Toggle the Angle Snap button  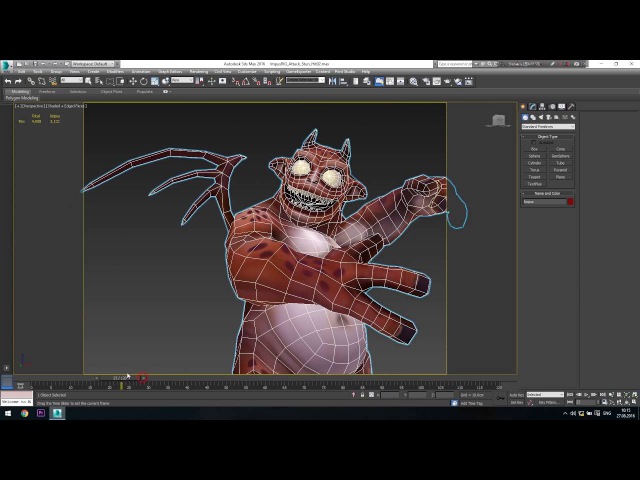coord(246,82)
